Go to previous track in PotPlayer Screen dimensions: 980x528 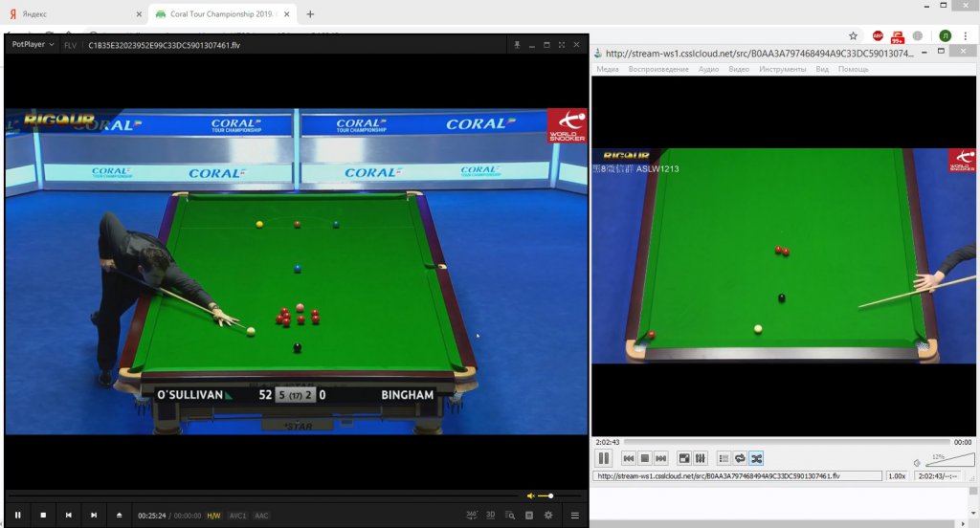tap(68, 516)
